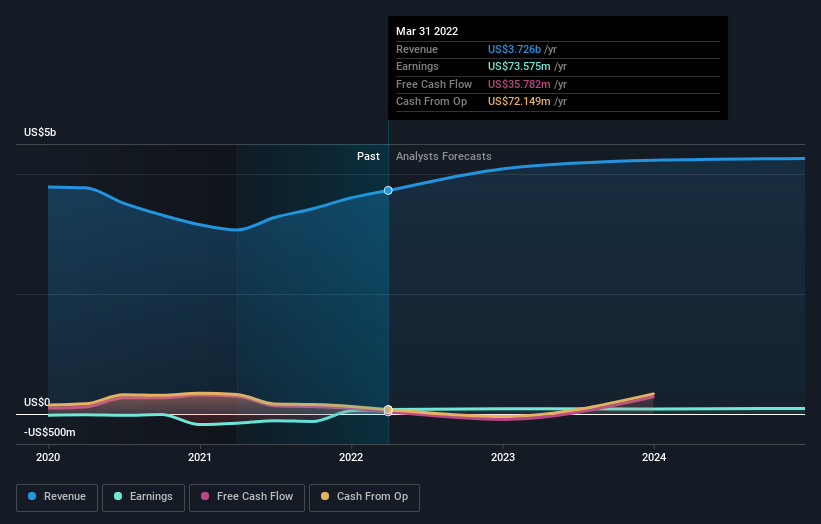The height and width of the screenshot is (524, 821).
Task: Click the Mar 31 2022 tooltip date
Action: tap(427, 31)
